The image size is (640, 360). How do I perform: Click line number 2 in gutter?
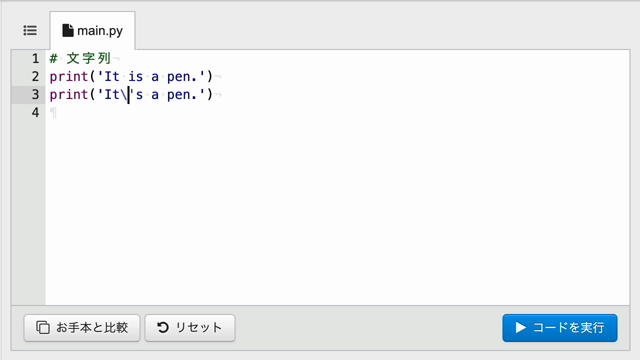point(36,77)
